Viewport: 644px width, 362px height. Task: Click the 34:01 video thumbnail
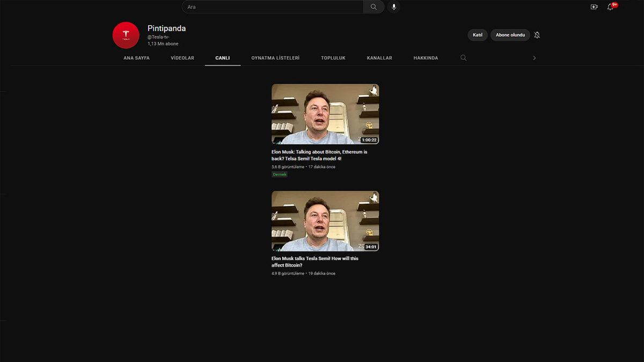(x=325, y=220)
